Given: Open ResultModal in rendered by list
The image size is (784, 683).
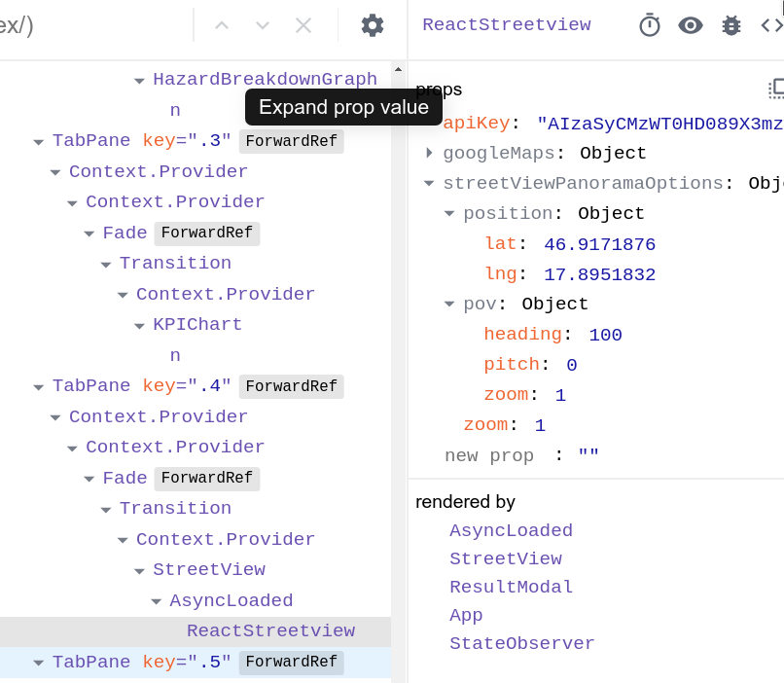Looking at the screenshot, I should [511, 587].
